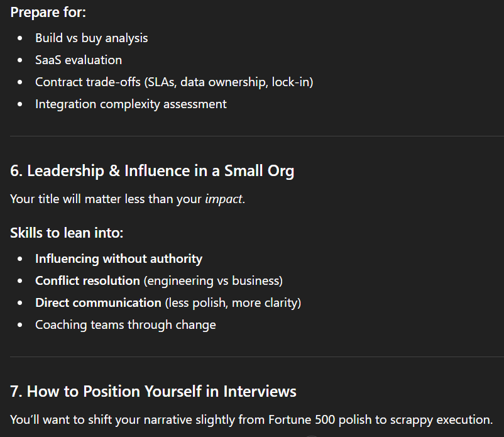
Task: Select the "Coaching teams through change" bullet
Action: pos(125,324)
